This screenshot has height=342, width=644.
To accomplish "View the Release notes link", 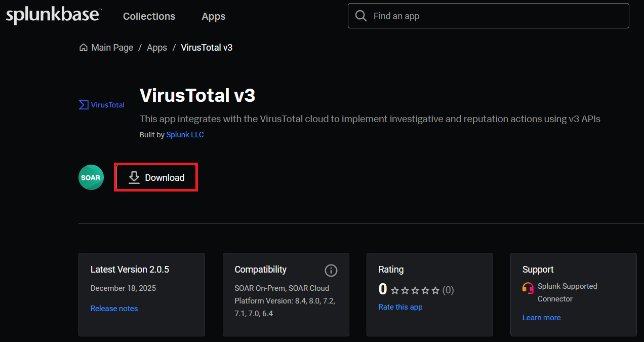I will [114, 309].
